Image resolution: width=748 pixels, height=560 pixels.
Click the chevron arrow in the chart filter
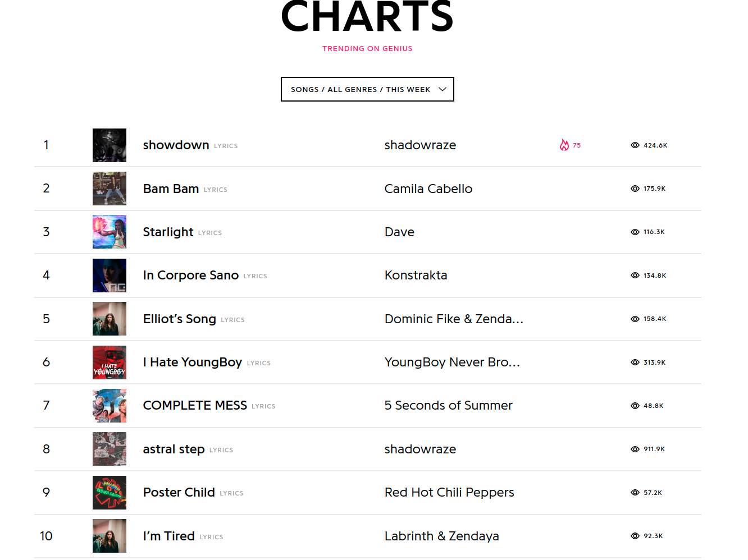pyautogui.click(x=443, y=89)
